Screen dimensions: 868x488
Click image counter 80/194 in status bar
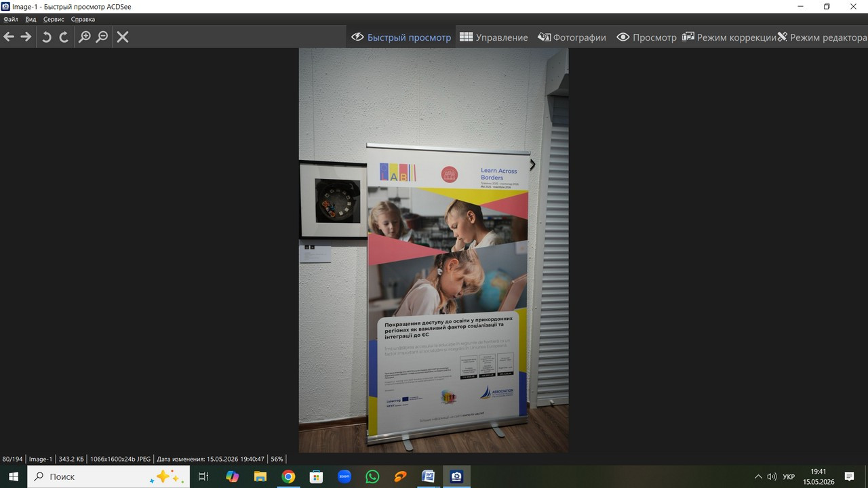[12, 459]
